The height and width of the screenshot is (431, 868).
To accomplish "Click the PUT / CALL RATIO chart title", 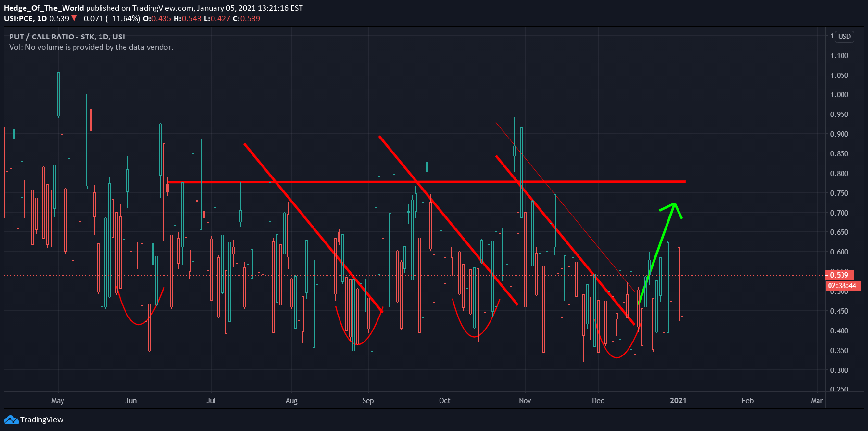I will [x=67, y=37].
